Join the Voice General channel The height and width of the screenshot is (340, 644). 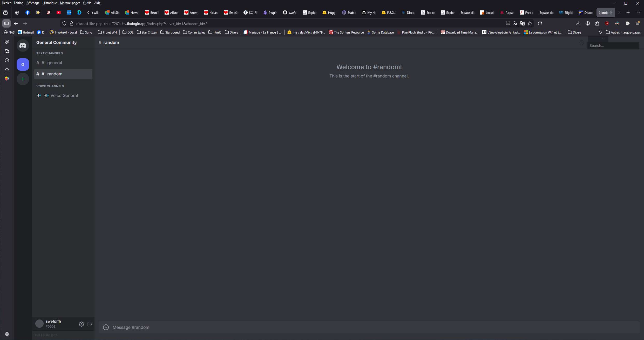64,96
